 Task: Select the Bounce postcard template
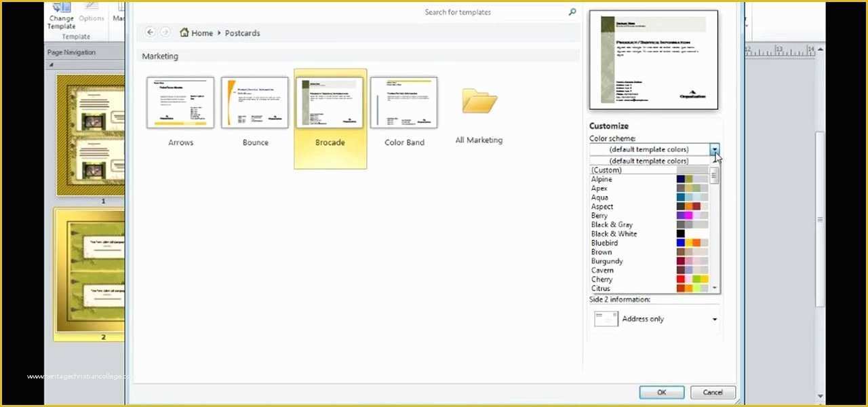click(255, 112)
